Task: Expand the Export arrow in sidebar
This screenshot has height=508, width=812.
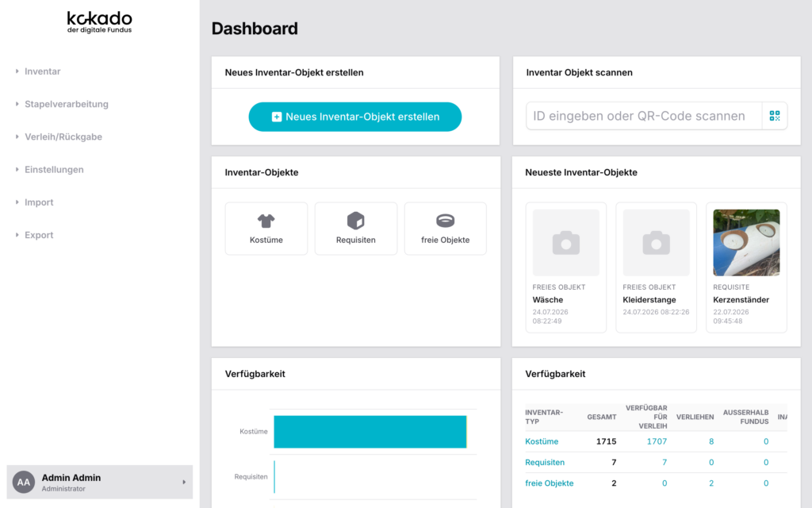Action: point(17,234)
